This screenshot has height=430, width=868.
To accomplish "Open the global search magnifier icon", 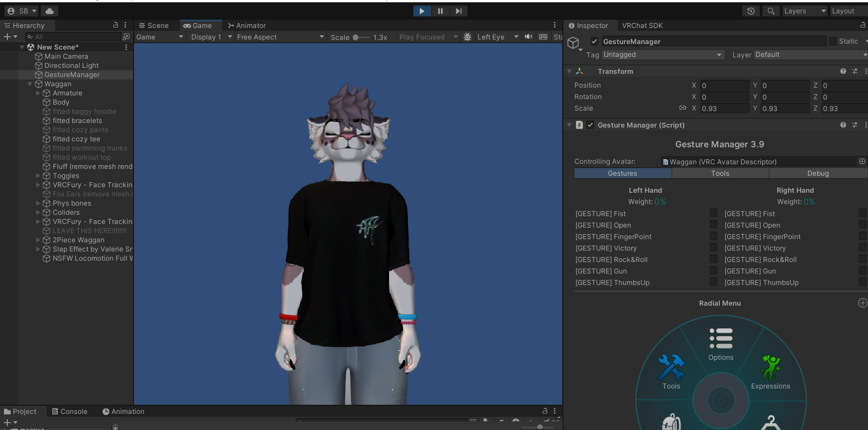I will pyautogui.click(x=771, y=11).
